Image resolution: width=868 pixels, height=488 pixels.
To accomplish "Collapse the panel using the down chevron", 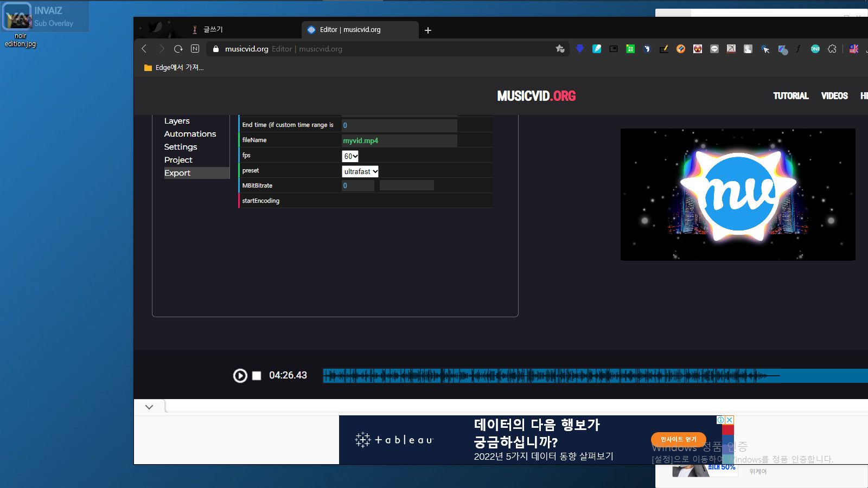I will pos(150,407).
